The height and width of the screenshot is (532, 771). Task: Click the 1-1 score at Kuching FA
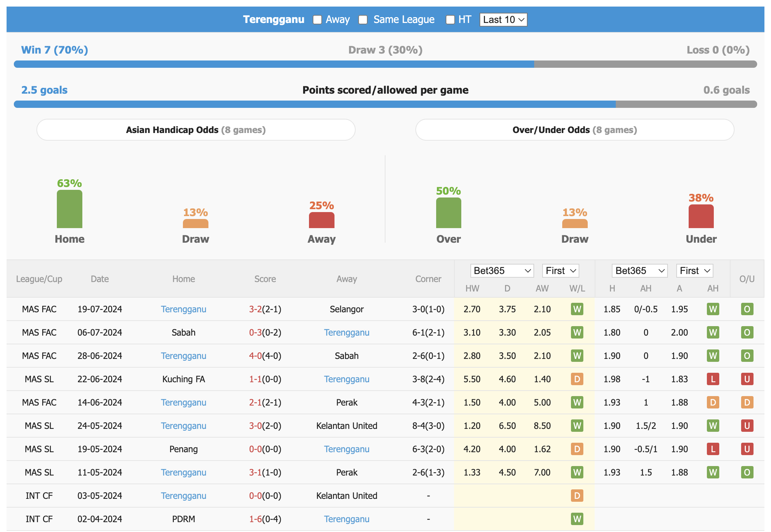point(255,379)
